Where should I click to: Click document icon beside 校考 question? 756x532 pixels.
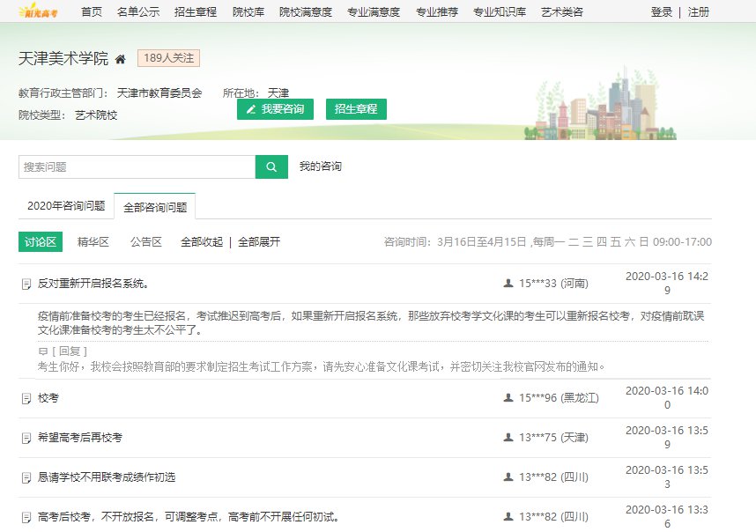[x=26, y=399]
